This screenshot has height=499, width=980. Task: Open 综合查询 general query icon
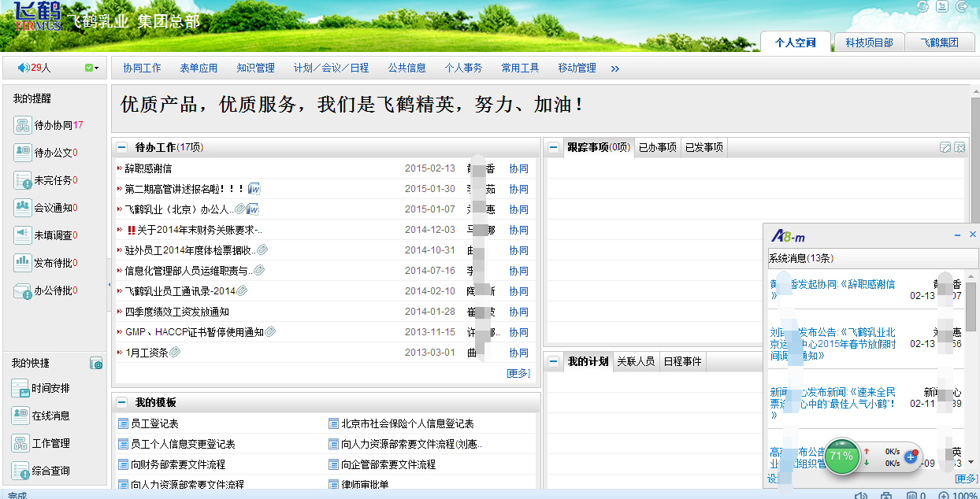(20, 471)
